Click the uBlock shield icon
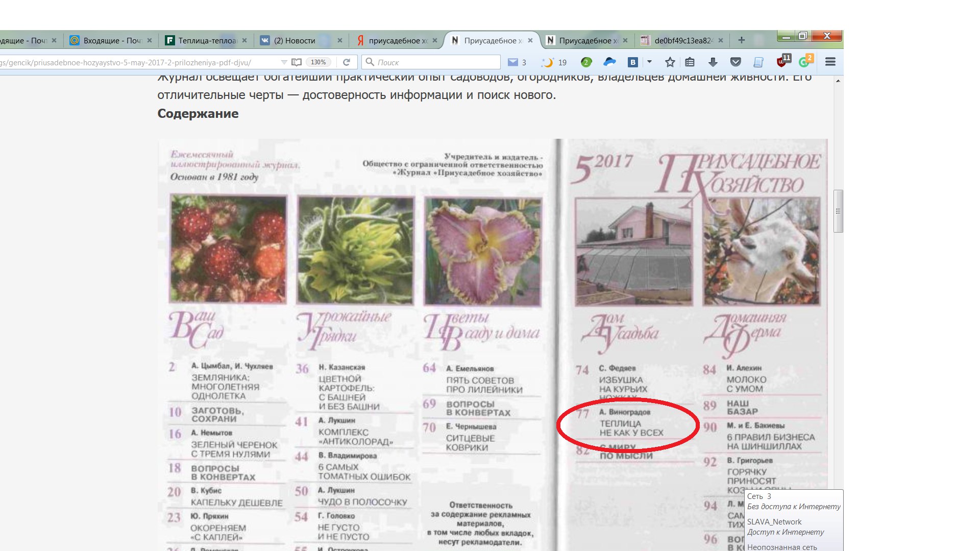 (x=781, y=62)
